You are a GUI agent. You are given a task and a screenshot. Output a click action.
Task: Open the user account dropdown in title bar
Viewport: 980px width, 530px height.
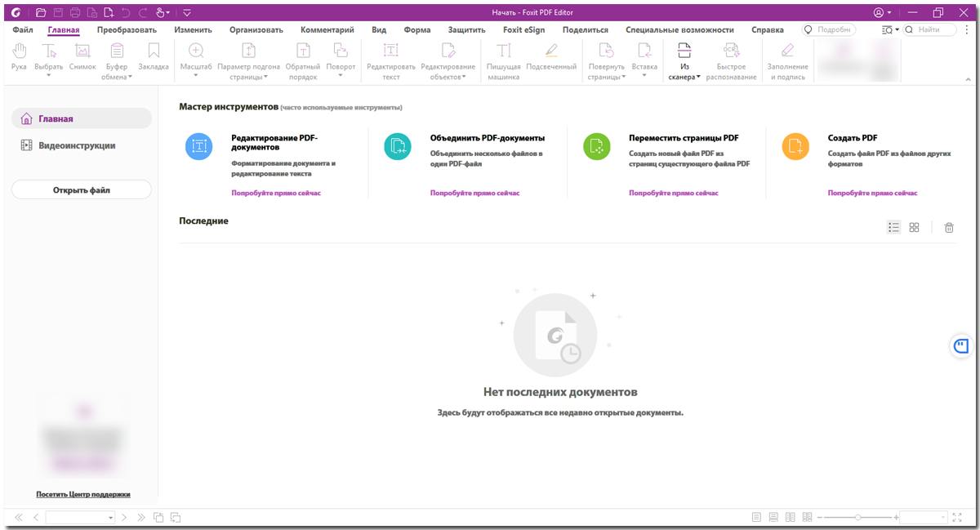882,13
